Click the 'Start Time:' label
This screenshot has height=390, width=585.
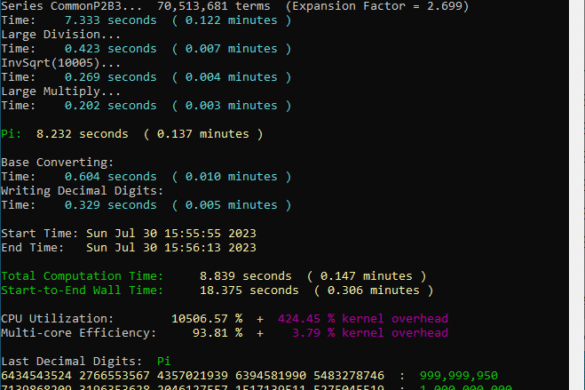[x=40, y=234]
